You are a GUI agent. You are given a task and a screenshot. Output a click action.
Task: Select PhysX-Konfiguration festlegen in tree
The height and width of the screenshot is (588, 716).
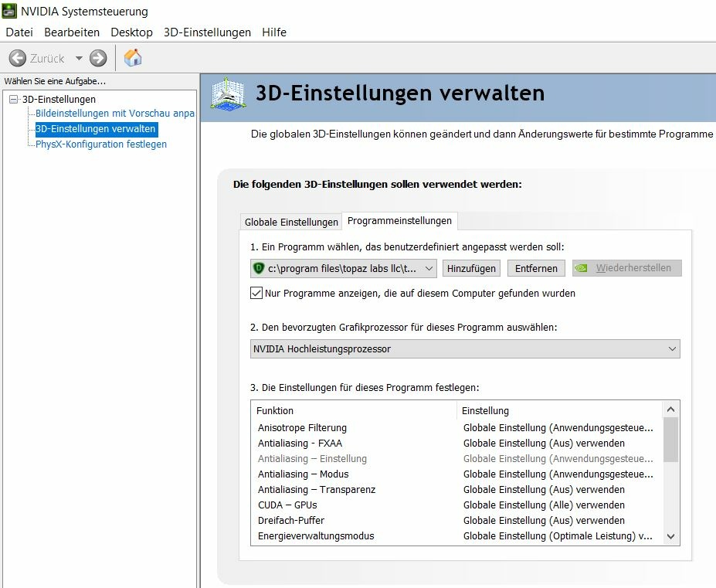pyautogui.click(x=101, y=144)
